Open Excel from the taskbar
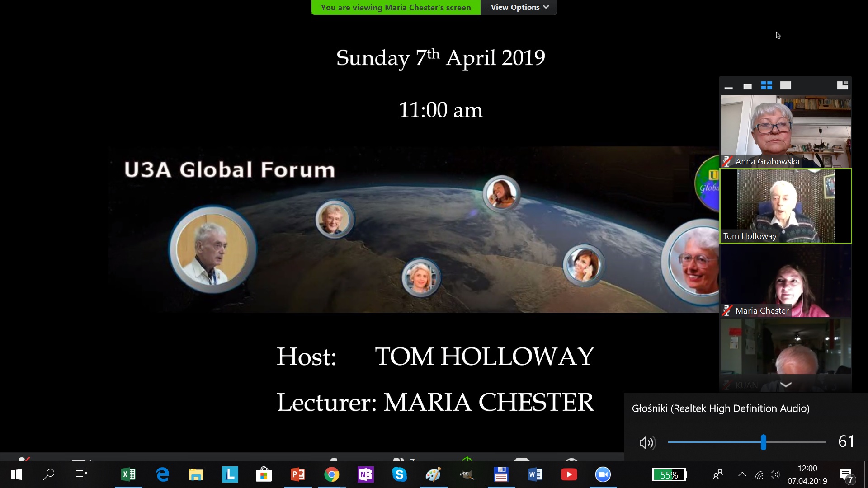868x488 pixels. [x=128, y=474]
